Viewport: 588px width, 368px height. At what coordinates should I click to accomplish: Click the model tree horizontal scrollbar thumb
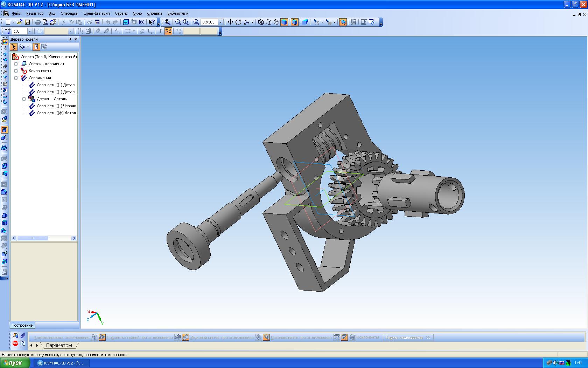pyautogui.click(x=33, y=238)
